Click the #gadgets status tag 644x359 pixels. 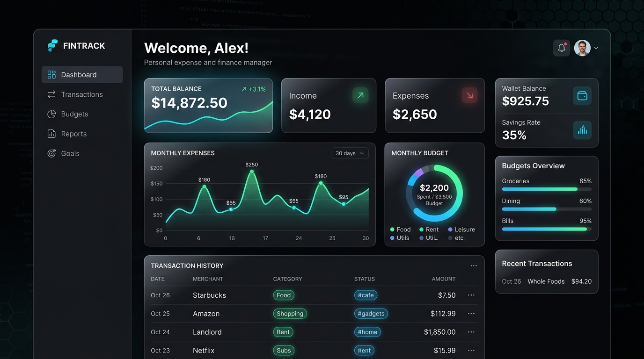[371, 314]
